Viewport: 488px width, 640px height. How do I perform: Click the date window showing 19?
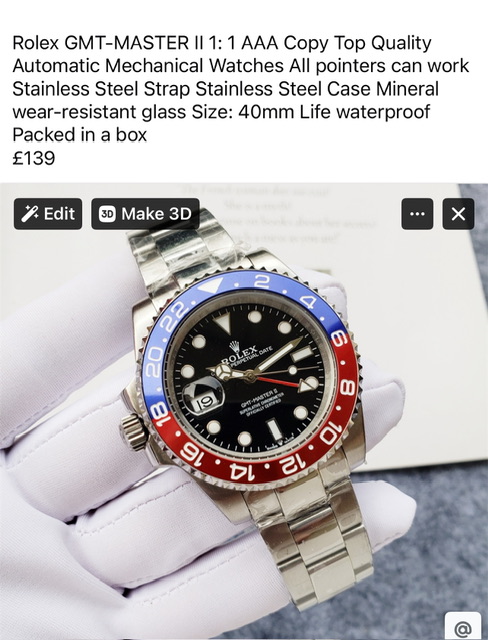pyautogui.click(x=204, y=402)
